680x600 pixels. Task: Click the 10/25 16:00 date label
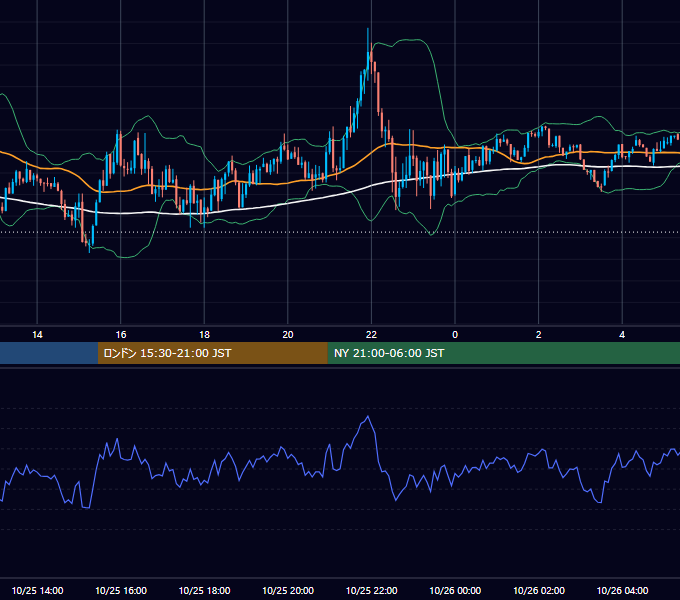coord(121,590)
